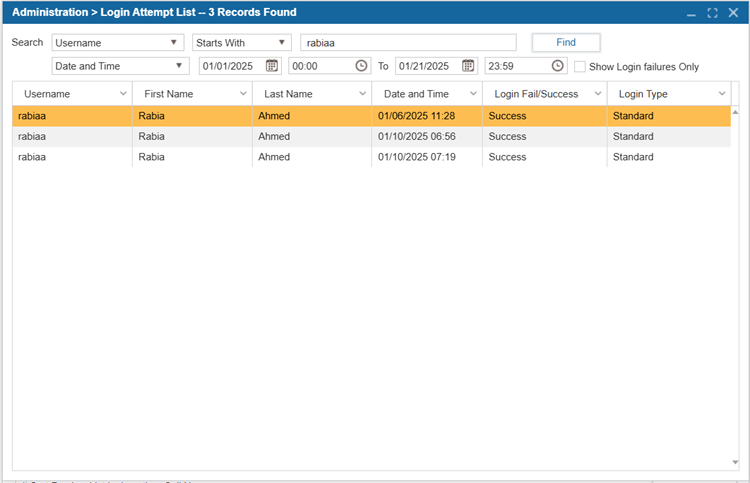The width and height of the screenshot is (750, 483).
Task: Open the end time clock picker
Action: (558, 66)
